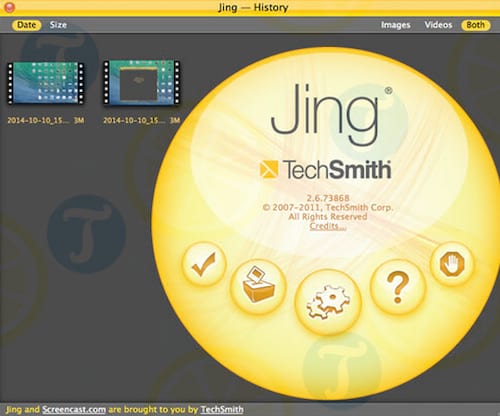Viewport: 500px width, 416px height.
Task: Open preferences with the gears icon
Action: click(329, 301)
